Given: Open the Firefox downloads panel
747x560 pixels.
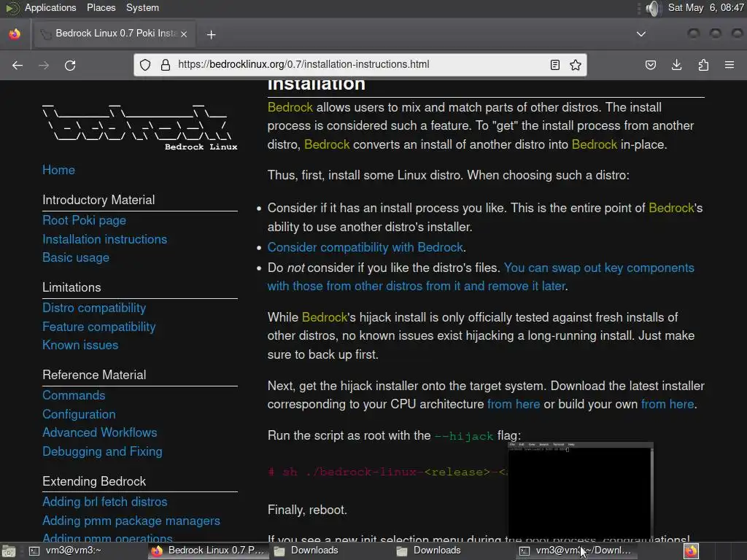Looking at the screenshot, I should coord(676,65).
